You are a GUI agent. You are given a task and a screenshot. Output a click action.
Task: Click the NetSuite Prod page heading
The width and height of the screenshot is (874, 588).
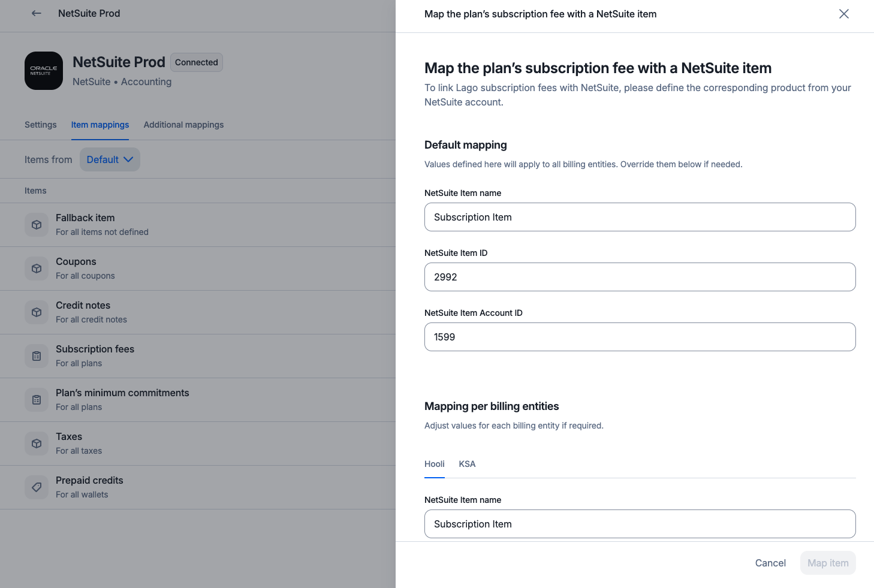click(x=119, y=62)
